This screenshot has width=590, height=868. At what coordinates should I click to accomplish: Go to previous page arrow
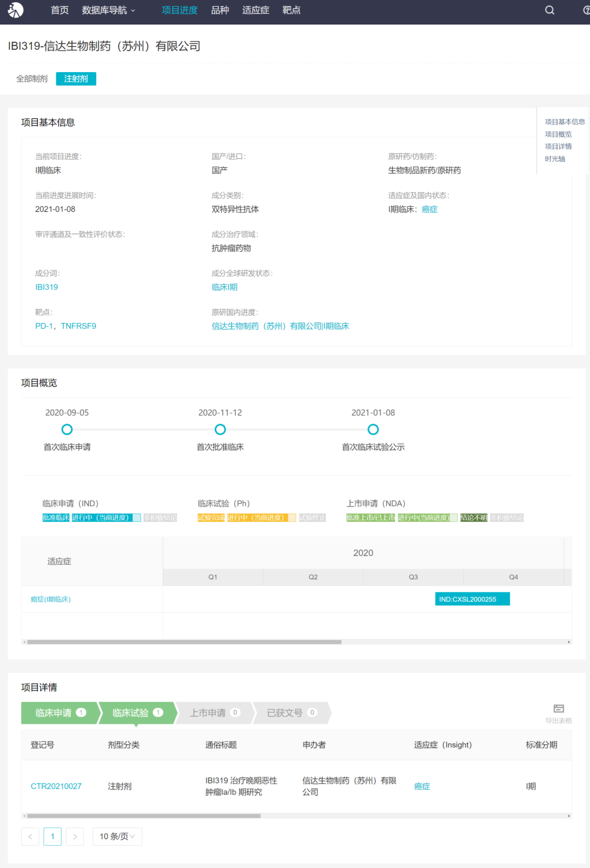(x=30, y=836)
